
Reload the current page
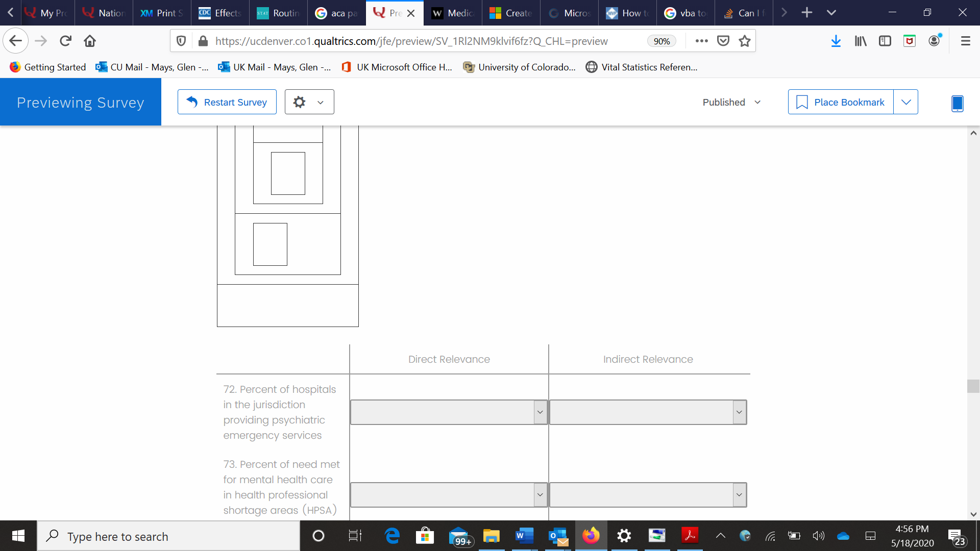tap(65, 41)
